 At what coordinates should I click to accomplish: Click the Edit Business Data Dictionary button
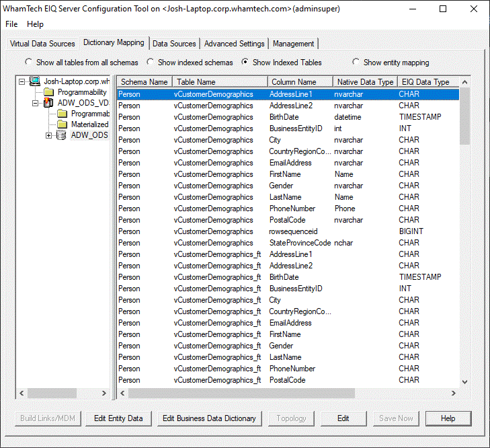(209, 418)
